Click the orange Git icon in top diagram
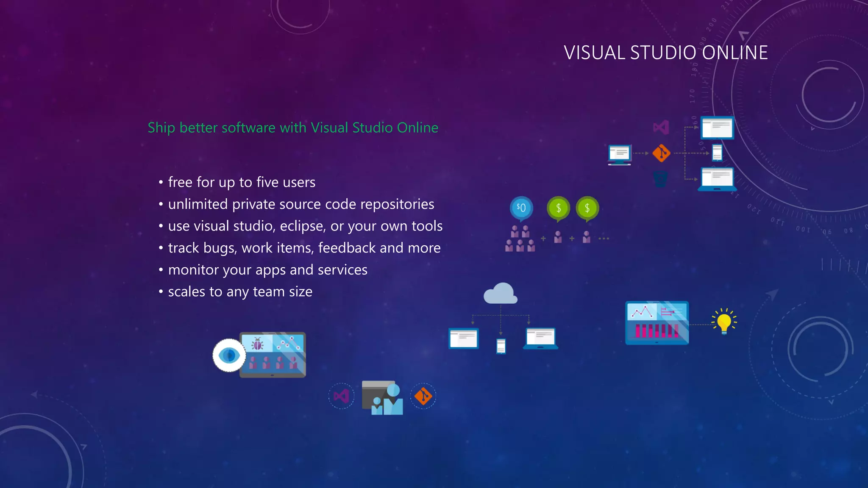Screen dimensions: 868x488 point(661,153)
